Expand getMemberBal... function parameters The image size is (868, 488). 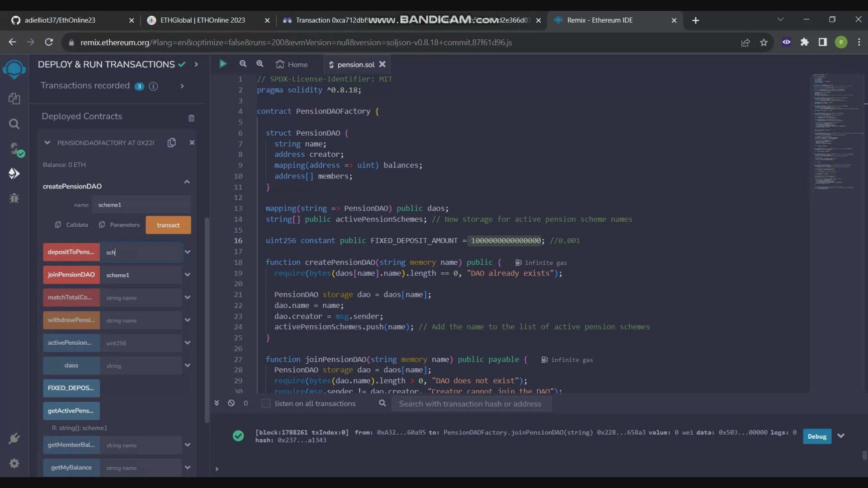188,445
